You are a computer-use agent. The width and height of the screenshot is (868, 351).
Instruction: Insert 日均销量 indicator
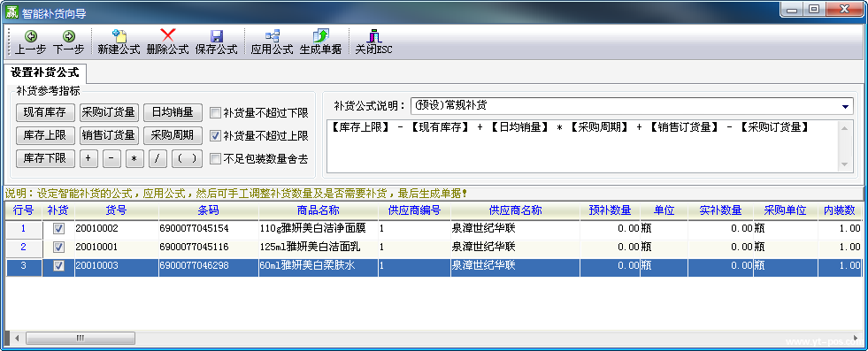[x=173, y=112]
